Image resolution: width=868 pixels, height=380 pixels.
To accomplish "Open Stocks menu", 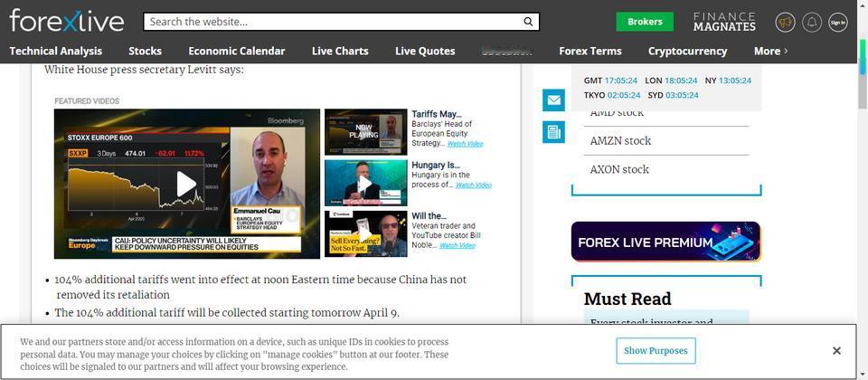I will tap(145, 51).
